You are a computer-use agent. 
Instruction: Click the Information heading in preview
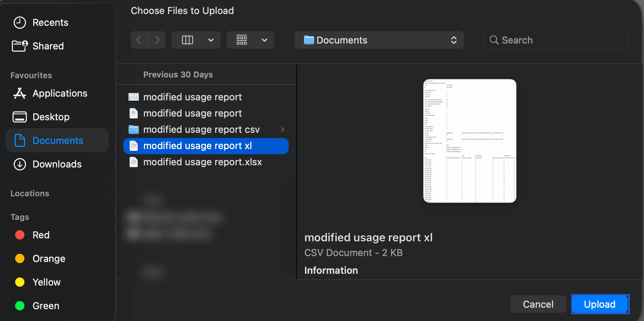point(331,270)
